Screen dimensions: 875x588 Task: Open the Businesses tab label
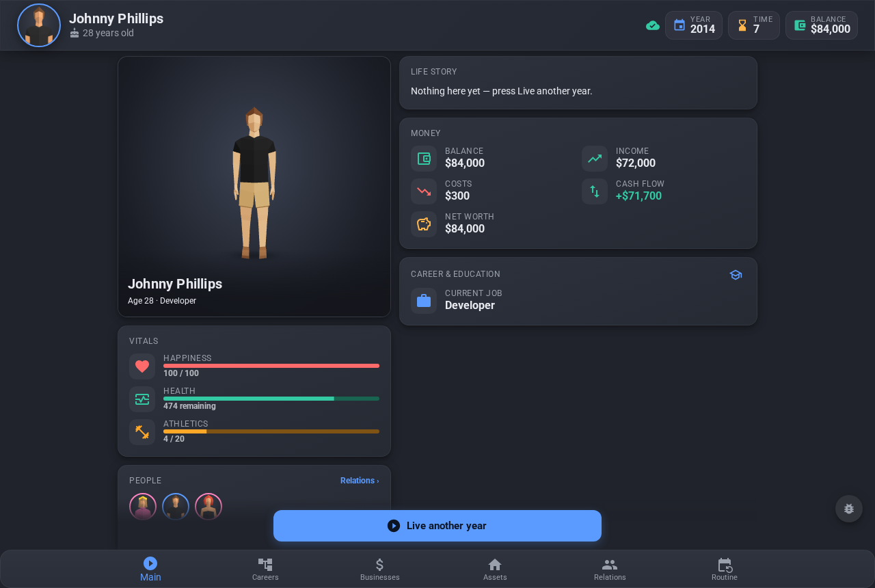click(x=380, y=577)
